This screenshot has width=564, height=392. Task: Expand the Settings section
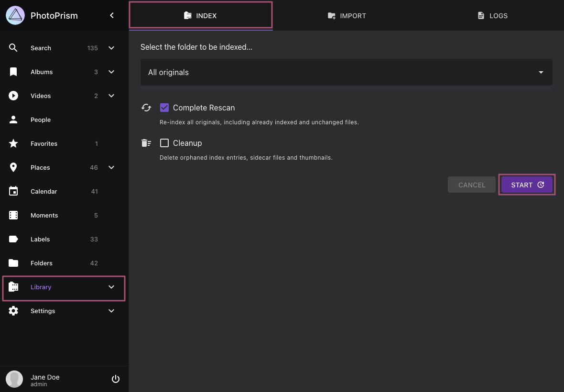click(111, 311)
